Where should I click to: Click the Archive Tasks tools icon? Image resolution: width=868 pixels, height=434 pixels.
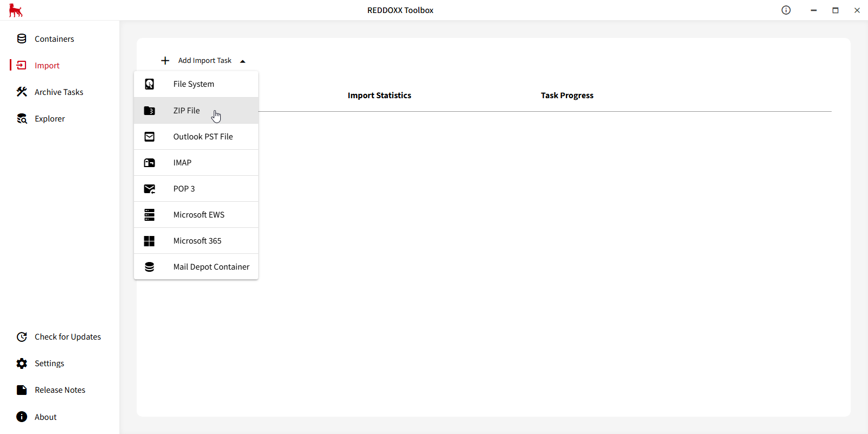point(22,92)
